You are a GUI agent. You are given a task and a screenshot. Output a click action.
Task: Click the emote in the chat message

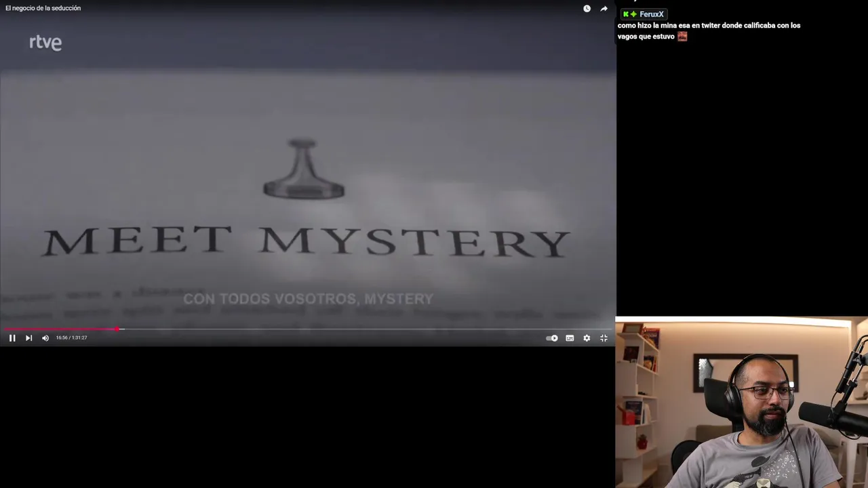coord(682,37)
